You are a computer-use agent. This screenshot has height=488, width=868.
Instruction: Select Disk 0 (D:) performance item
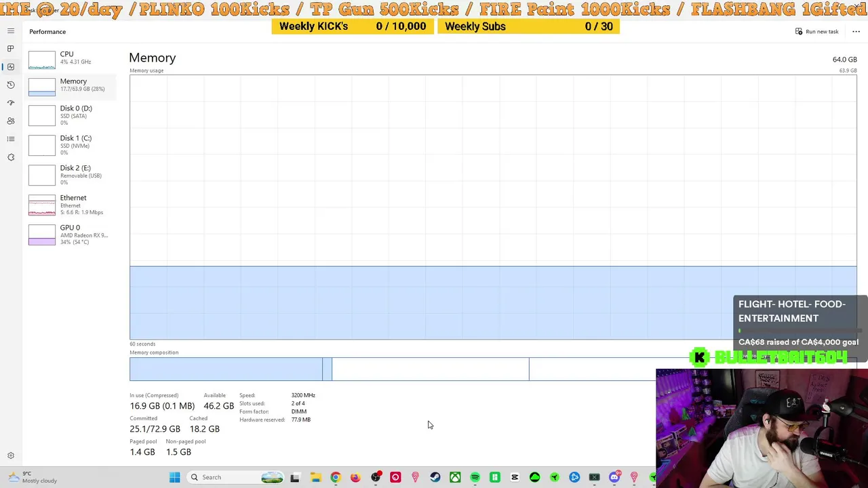click(71, 115)
